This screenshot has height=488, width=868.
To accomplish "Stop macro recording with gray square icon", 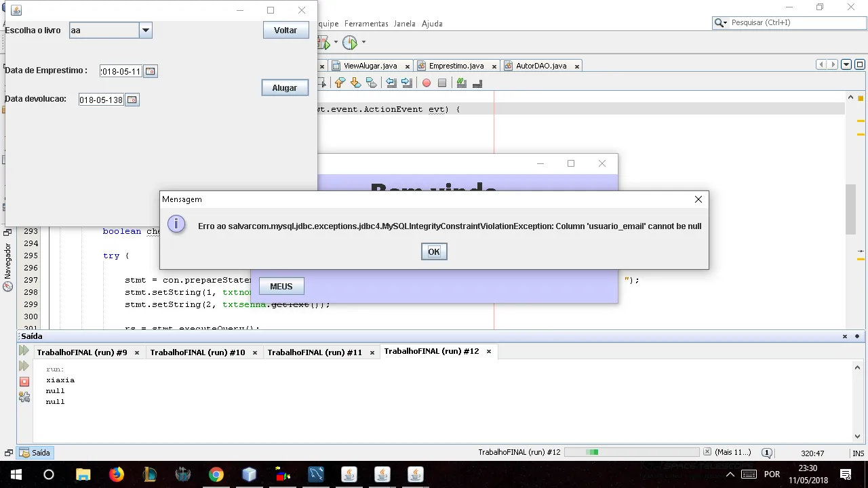I will pos(442,83).
